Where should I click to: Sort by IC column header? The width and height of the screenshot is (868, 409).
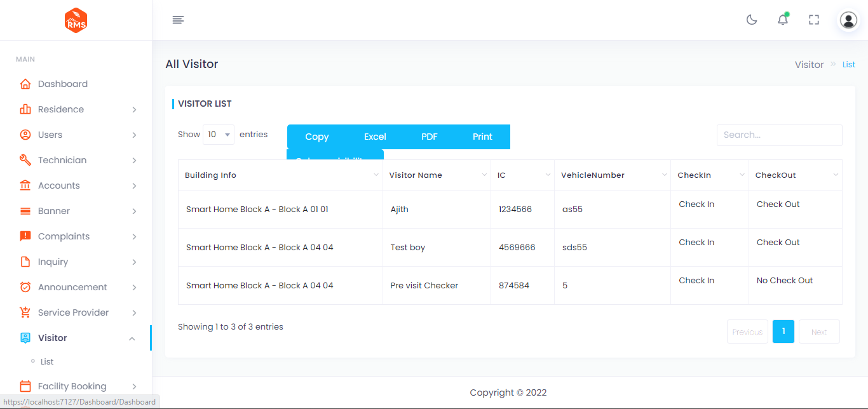pyautogui.click(x=522, y=175)
